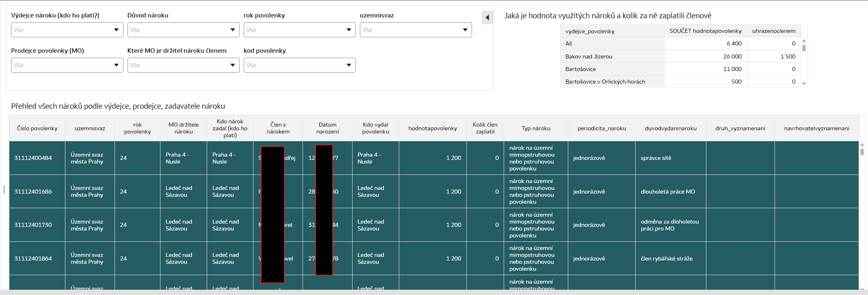868x295 pixels.
Task: Sort by Člen s nárokem header
Action: click(278, 128)
